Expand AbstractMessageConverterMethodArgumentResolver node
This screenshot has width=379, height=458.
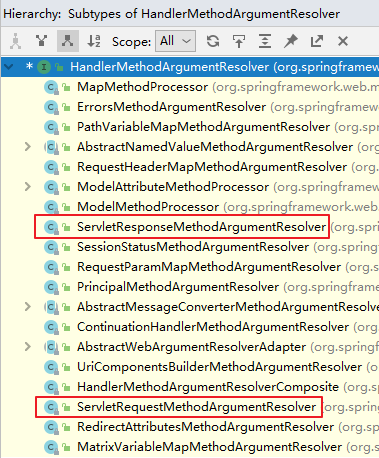[28, 307]
